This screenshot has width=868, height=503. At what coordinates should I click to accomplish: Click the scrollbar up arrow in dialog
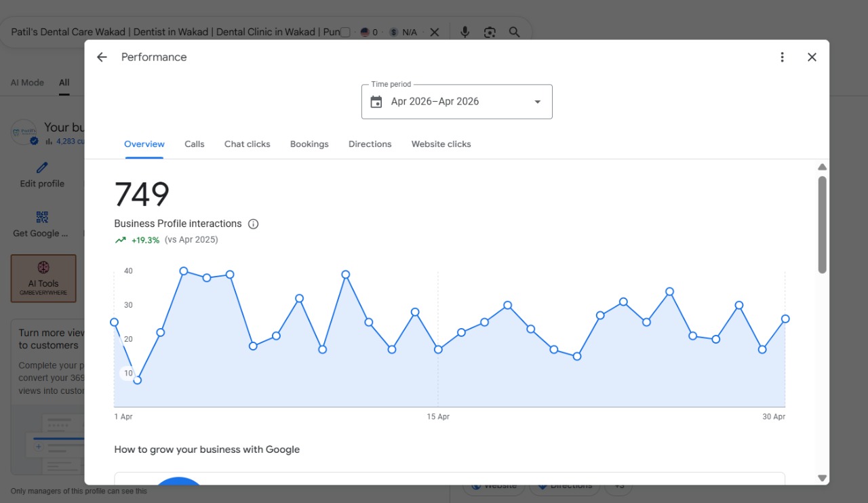pyautogui.click(x=823, y=167)
